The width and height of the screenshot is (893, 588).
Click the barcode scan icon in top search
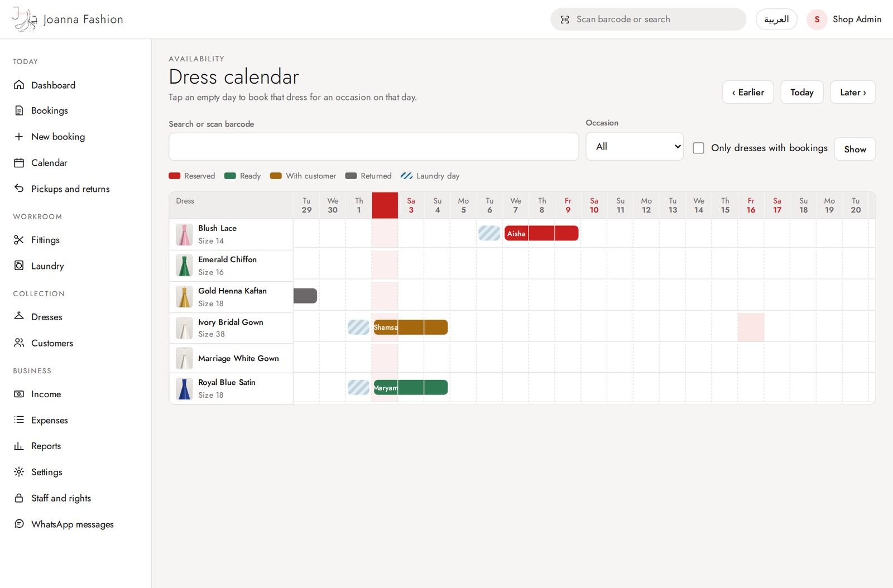(x=565, y=20)
